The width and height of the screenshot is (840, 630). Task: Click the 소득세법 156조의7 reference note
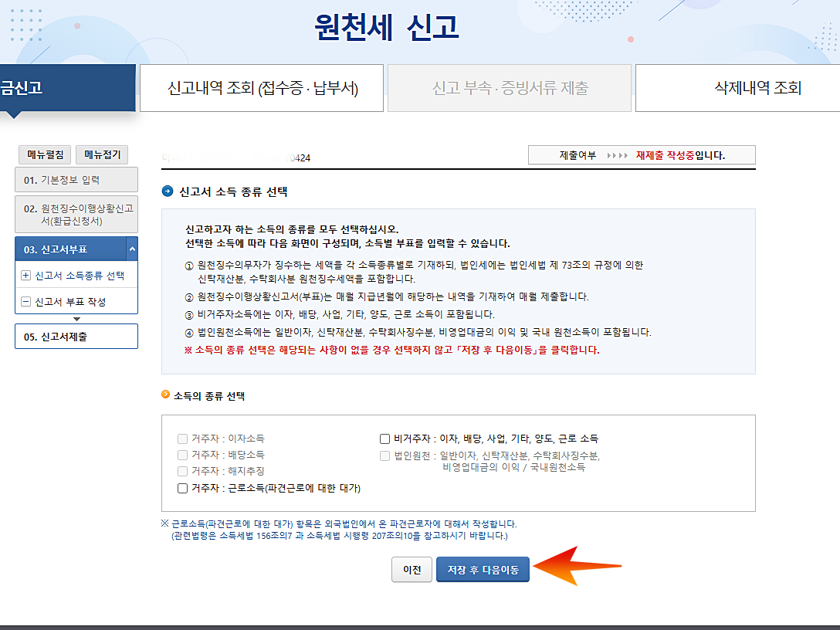(x=339, y=536)
